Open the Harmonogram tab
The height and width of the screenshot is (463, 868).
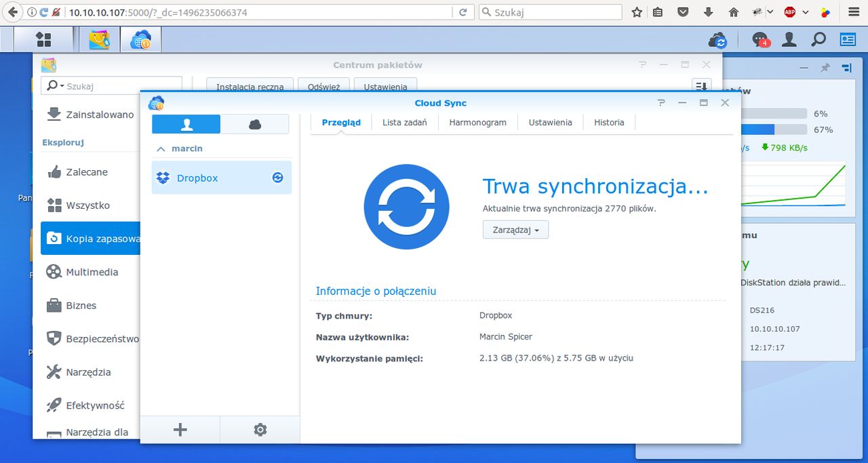pos(478,123)
